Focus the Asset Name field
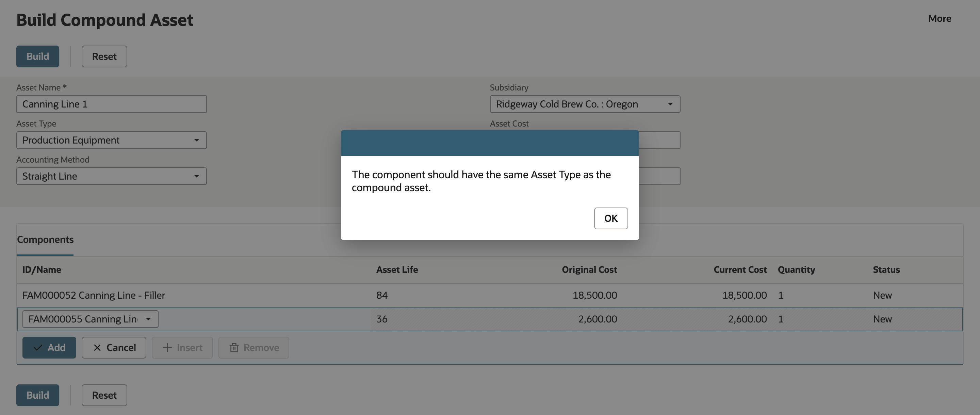Viewport: 980px width, 415px height. (x=112, y=104)
